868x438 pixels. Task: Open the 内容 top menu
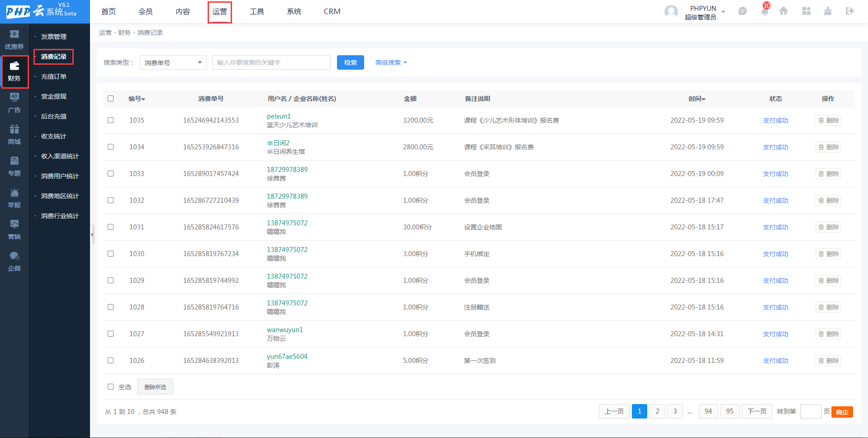[x=183, y=11]
